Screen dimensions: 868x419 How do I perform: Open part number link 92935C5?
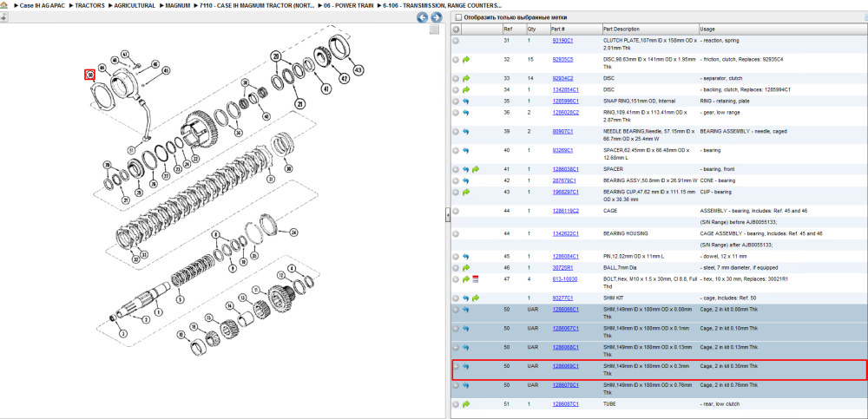(562, 59)
